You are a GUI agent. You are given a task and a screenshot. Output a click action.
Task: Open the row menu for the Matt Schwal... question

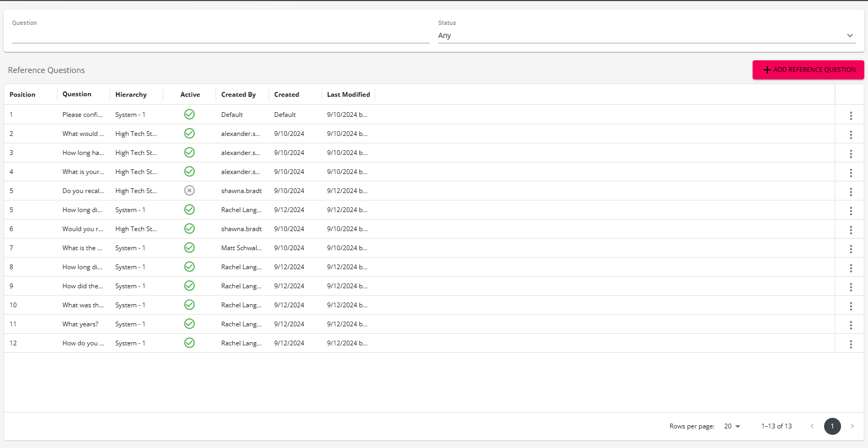851,249
